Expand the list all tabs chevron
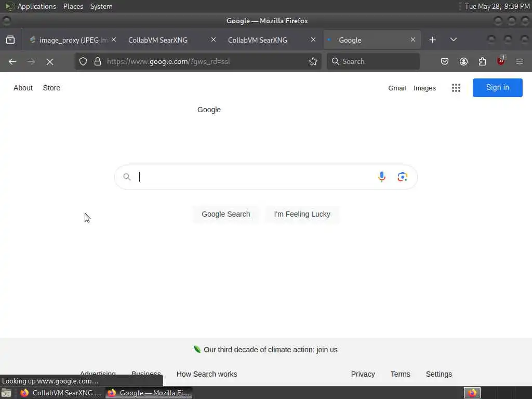The width and height of the screenshot is (532, 399). pyautogui.click(x=453, y=39)
